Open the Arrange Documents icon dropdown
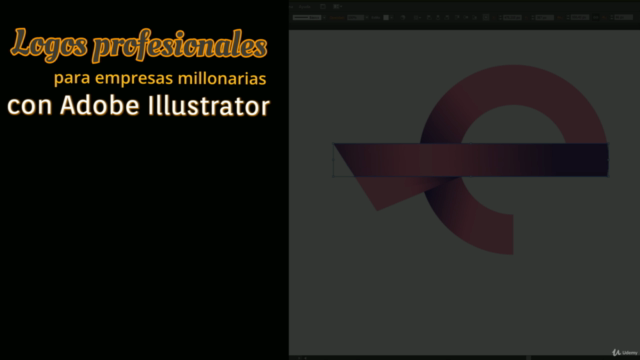Viewport: 640px width, 360px height. [x=337, y=7]
